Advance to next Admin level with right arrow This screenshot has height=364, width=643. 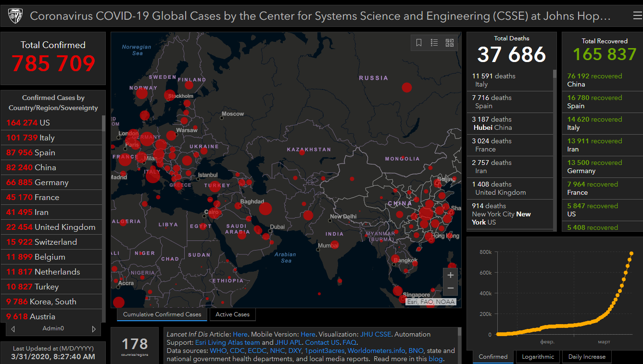click(x=94, y=329)
